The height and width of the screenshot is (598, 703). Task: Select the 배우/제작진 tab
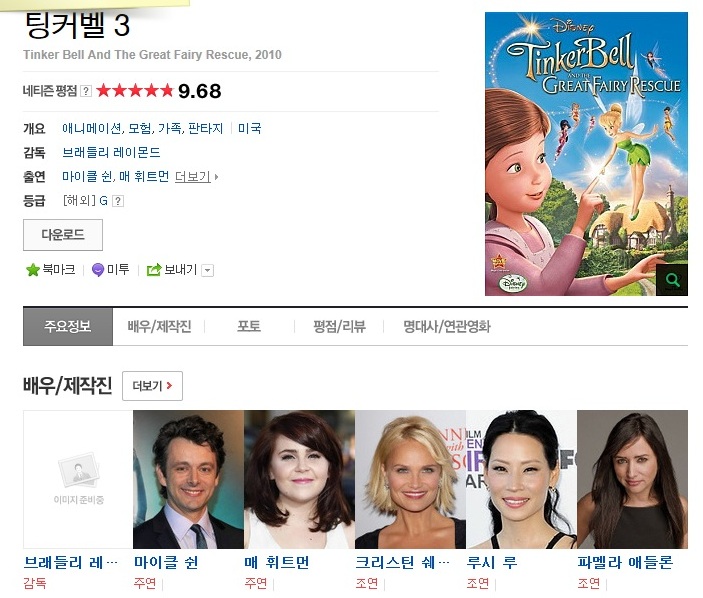pyautogui.click(x=159, y=326)
